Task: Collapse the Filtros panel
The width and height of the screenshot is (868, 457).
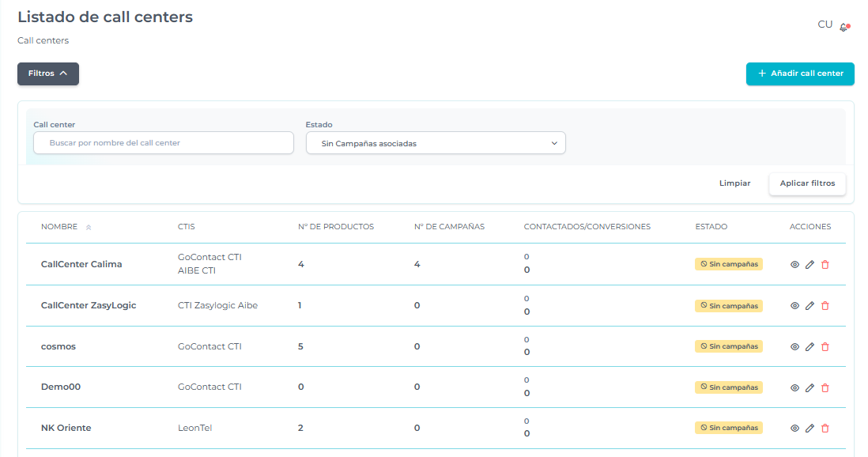Action: (x=48, y=74)
